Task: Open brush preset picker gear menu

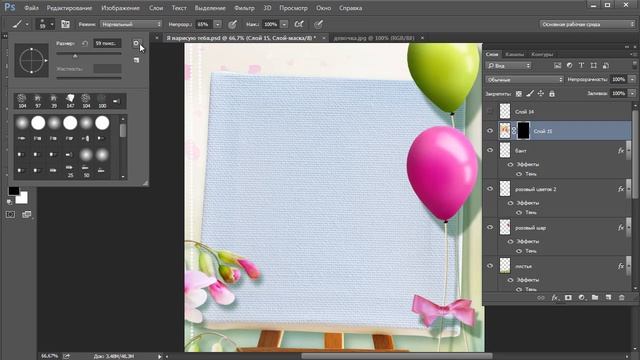Action: click(136, 43)
